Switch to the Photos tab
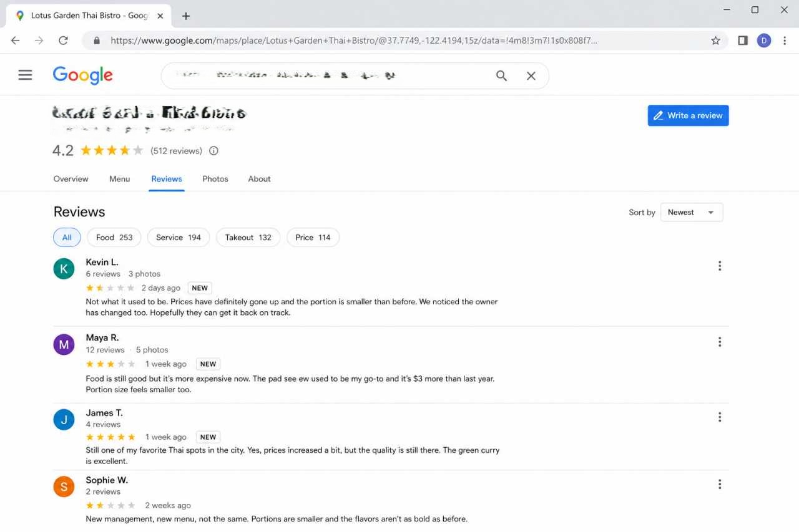Image resolution: width=799 pixels, height=532 pixels. 215,179
